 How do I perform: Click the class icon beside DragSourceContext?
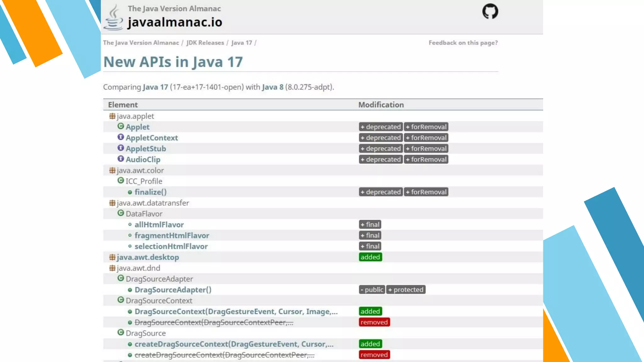120,300
